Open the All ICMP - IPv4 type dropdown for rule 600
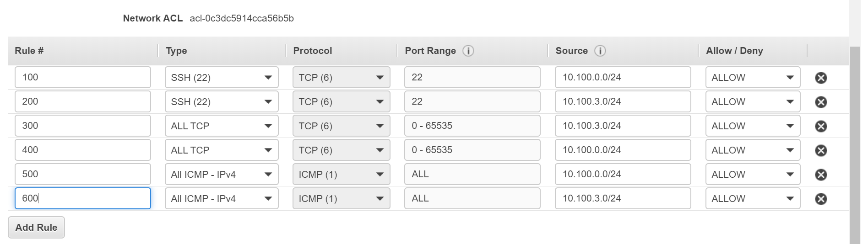 (222, 199)
